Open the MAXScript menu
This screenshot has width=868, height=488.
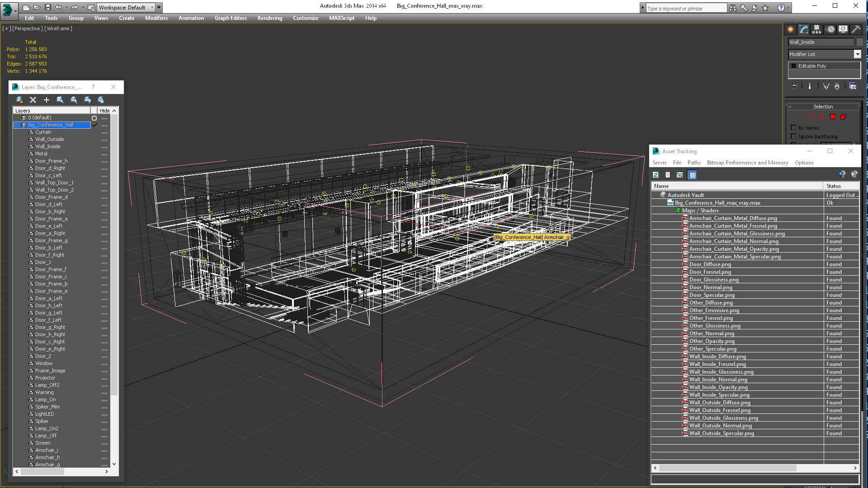point(342,18)
